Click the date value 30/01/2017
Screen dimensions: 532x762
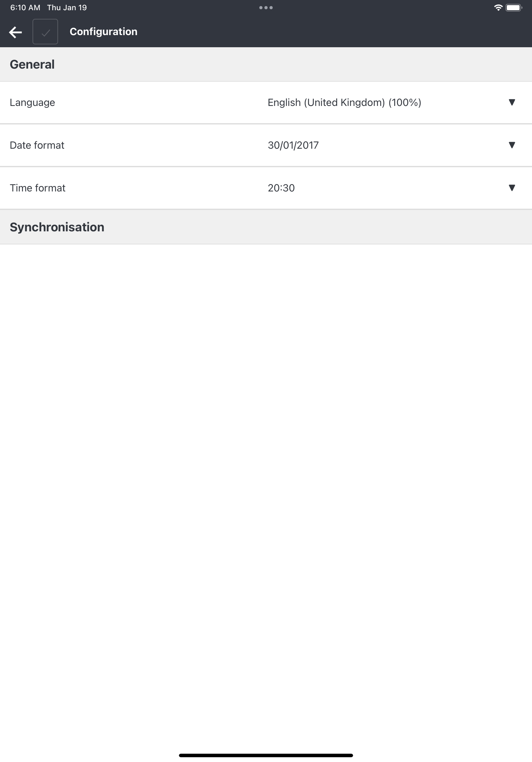click(293, 145)
